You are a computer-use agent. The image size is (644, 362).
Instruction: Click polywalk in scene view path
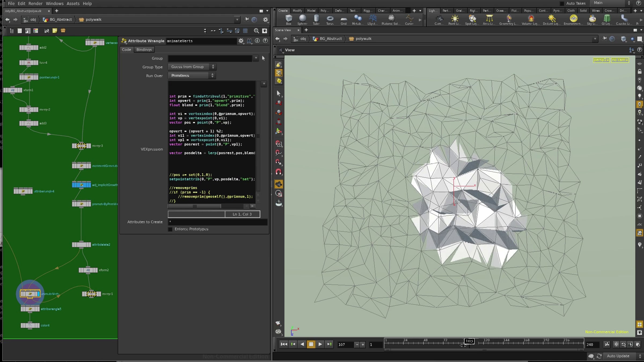coord(363,39)
